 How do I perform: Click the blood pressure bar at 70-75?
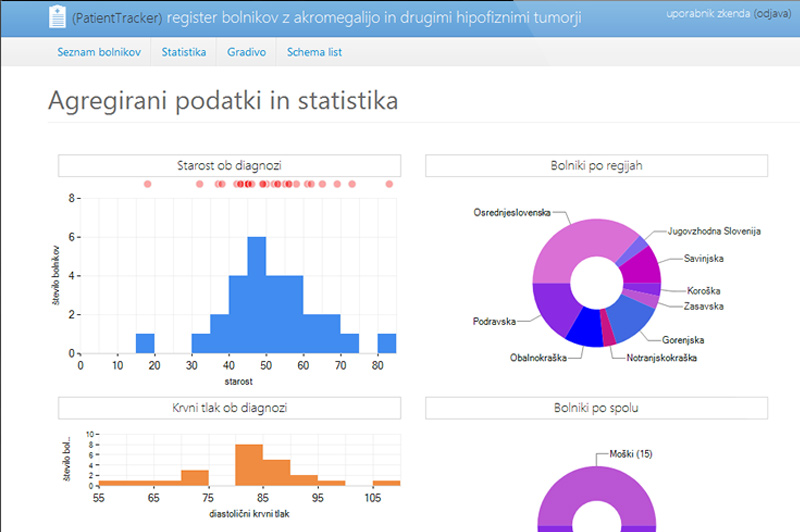click(194, 478)
